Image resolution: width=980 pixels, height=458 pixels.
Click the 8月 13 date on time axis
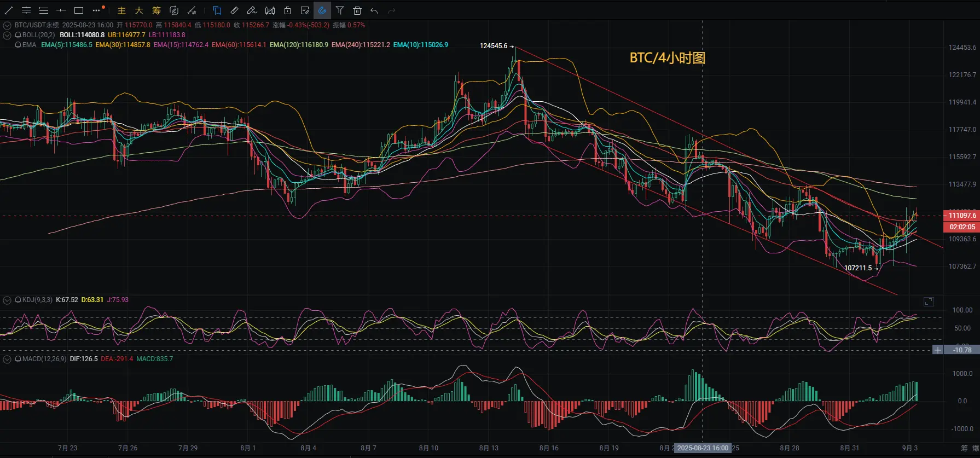tap(489, 448)
